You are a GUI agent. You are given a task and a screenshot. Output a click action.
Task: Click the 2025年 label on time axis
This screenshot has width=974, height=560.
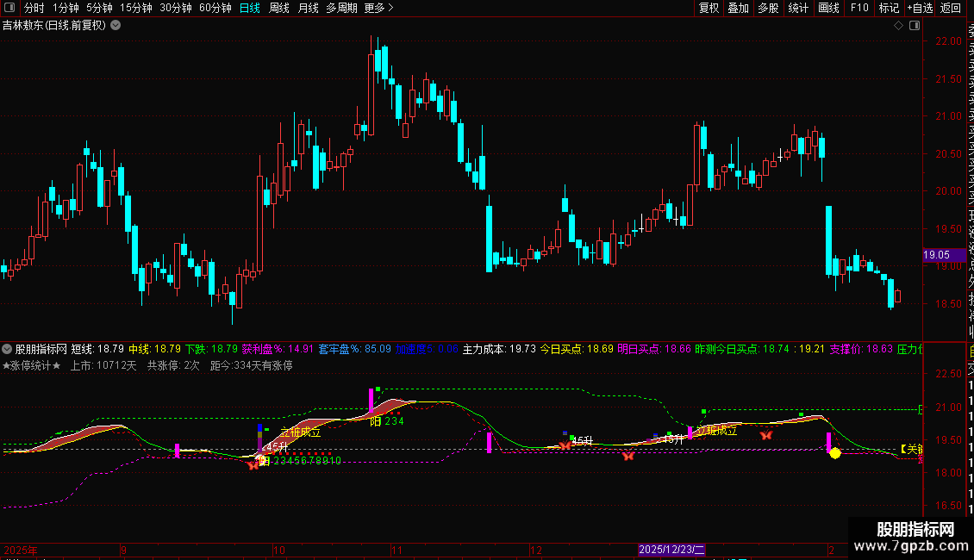pyautogui.click(x=21, y=550)
